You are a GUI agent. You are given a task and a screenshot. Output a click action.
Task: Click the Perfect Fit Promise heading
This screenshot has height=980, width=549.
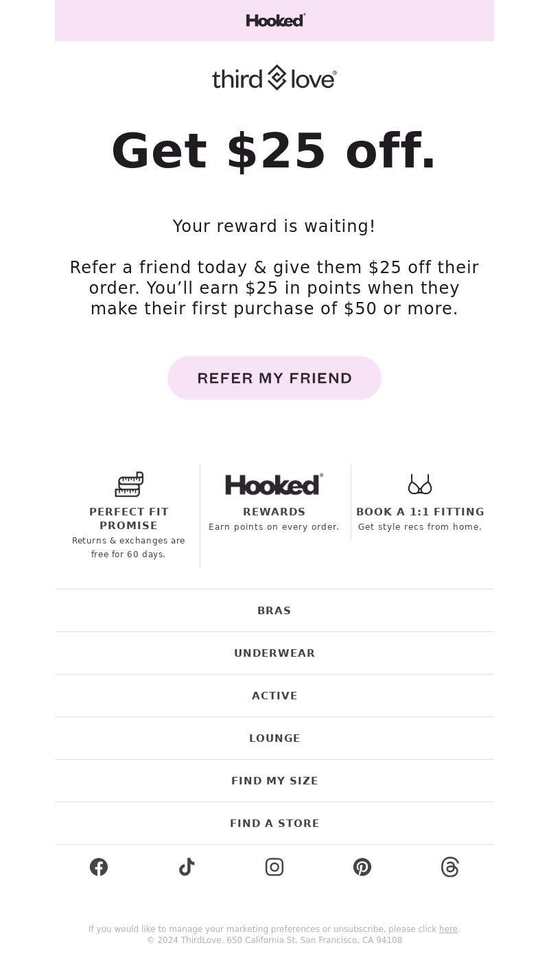click(x=129, y=519)
